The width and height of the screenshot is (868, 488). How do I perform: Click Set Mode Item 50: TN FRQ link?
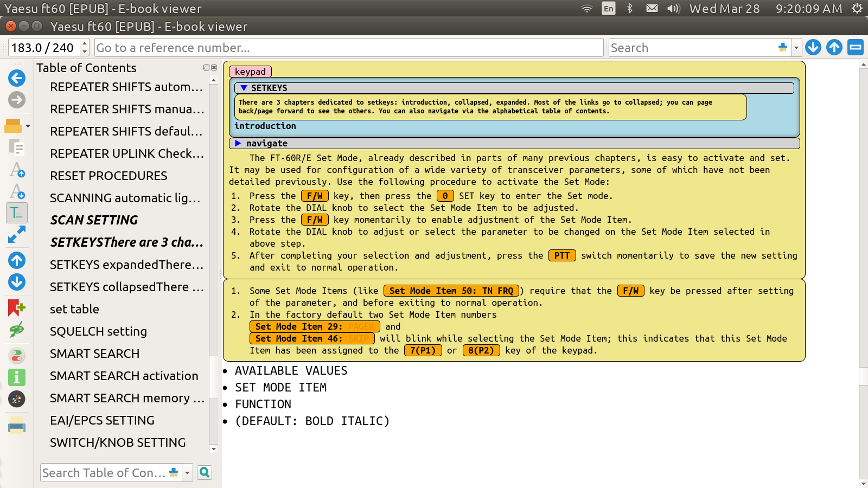451,291
